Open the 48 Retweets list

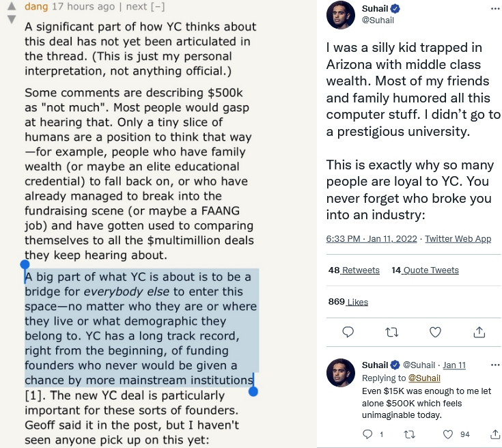354,270
